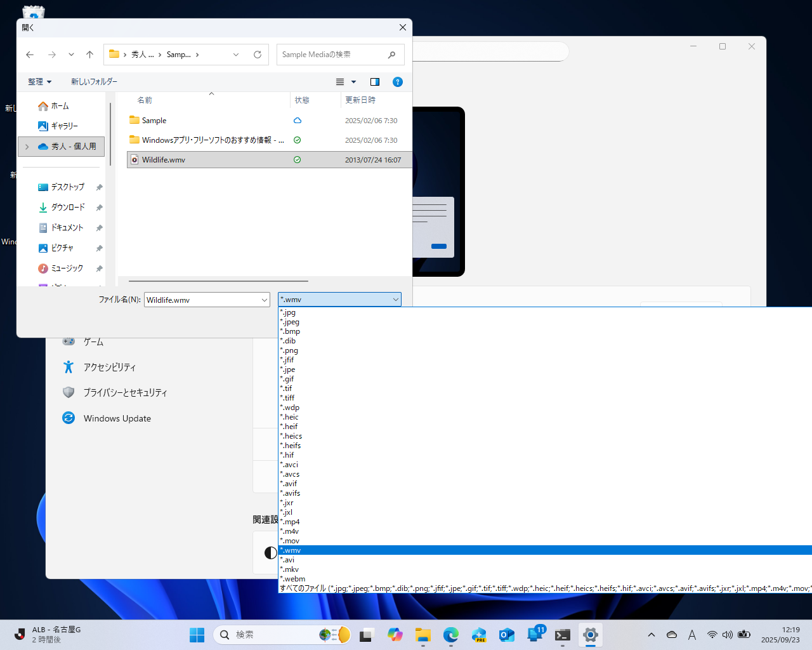Viewport: 812px width, 650px height.
Task: Click the sync status icon next to Wildlife.wmv
Action: point(297,159)
